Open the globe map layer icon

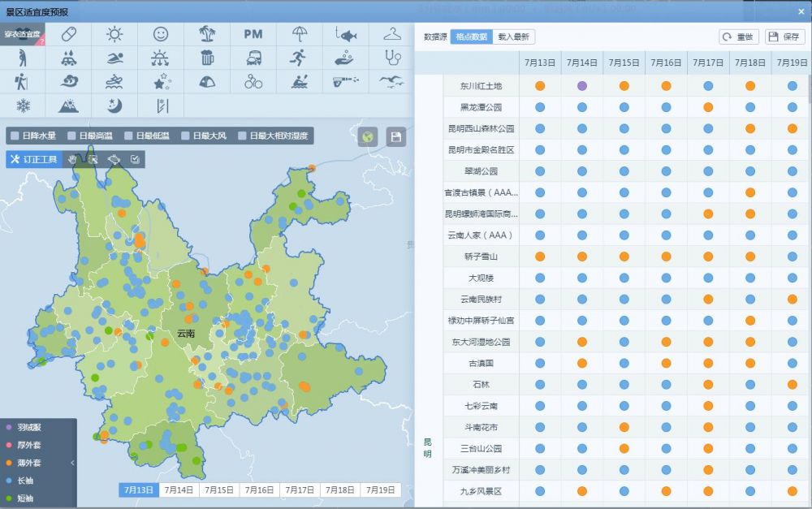pos(368,136)
